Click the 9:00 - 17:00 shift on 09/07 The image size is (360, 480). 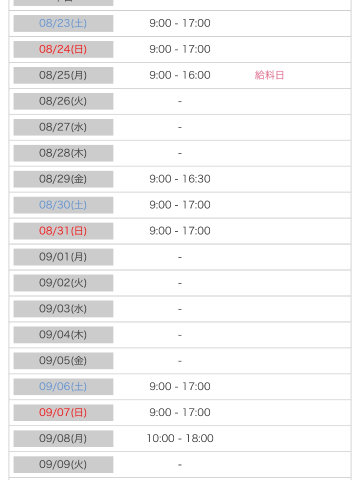tap(180, 412)
